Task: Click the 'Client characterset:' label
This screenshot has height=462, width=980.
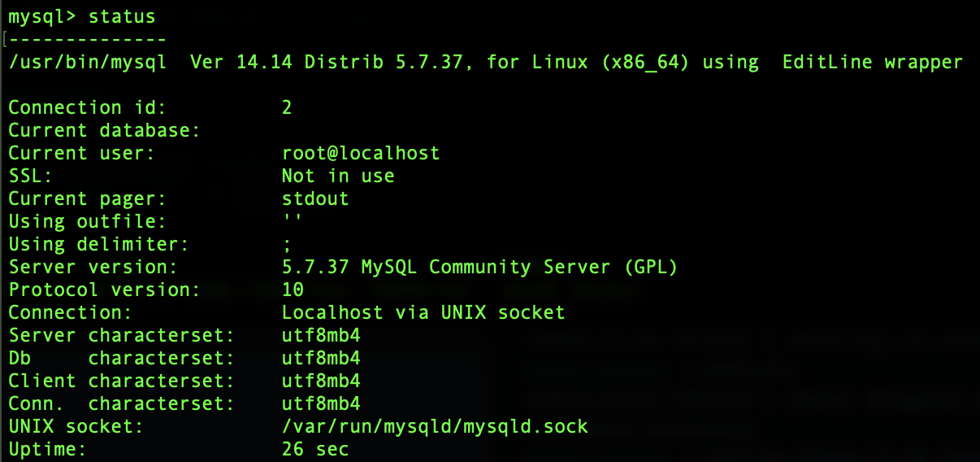Action: (121, 381)
